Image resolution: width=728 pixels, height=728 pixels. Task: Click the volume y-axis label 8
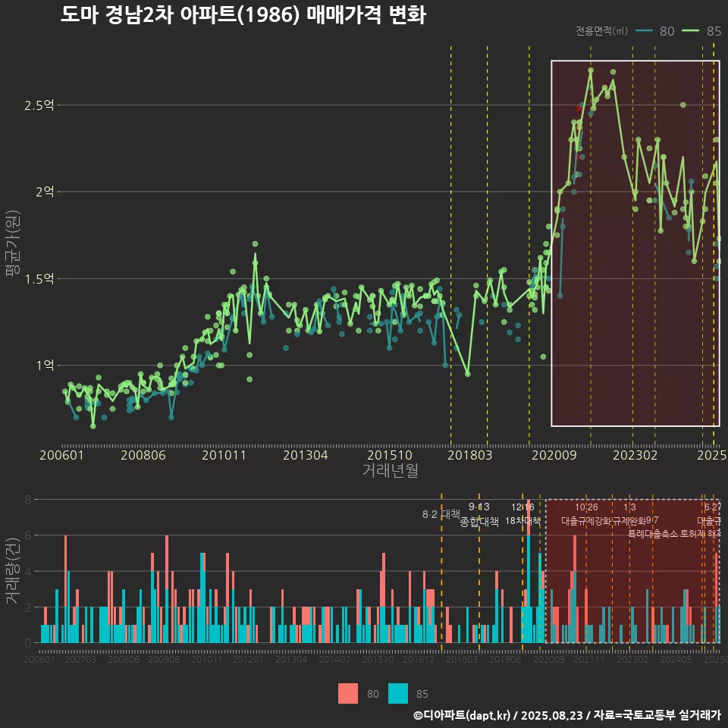point(28,500)
